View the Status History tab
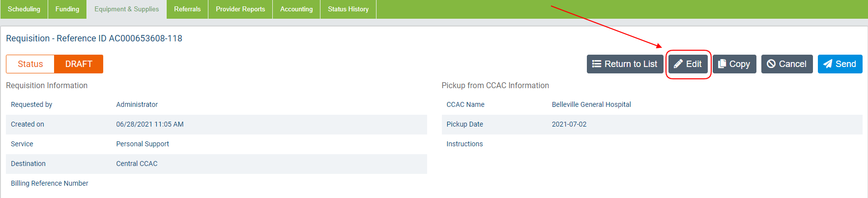 click(x=348, y=9)
